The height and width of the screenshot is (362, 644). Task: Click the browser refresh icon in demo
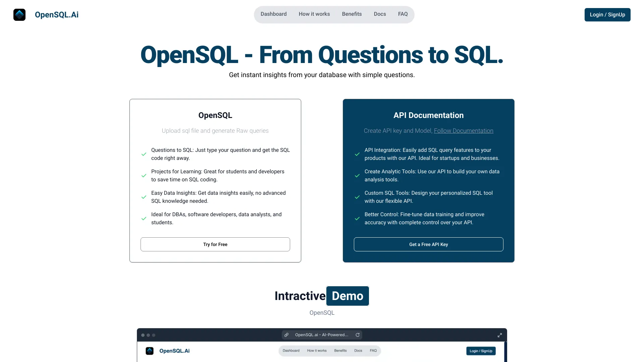click(x=358, y=335)
